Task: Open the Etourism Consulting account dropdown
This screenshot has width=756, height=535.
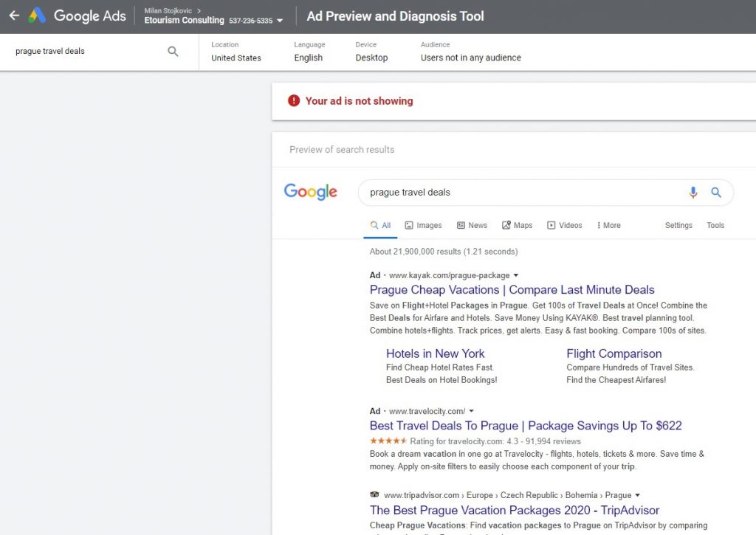Action: pos(280,21)
